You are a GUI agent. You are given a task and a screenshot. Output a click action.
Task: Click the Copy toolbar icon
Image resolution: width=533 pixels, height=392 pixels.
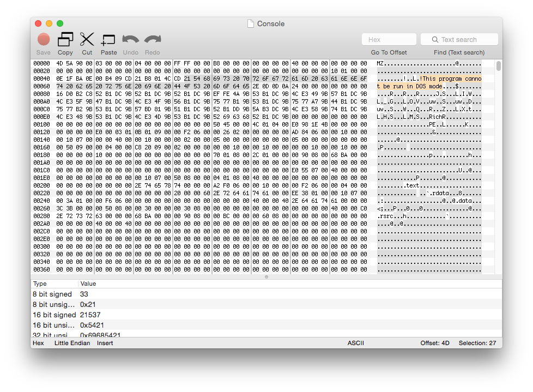click(x=65, y=39)
